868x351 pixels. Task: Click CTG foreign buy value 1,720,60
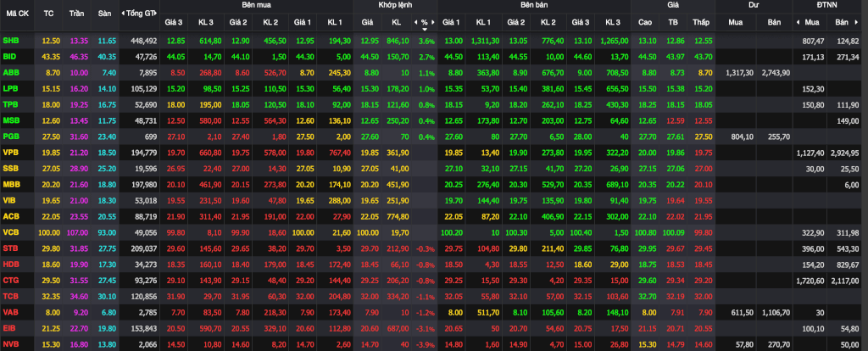810,281
